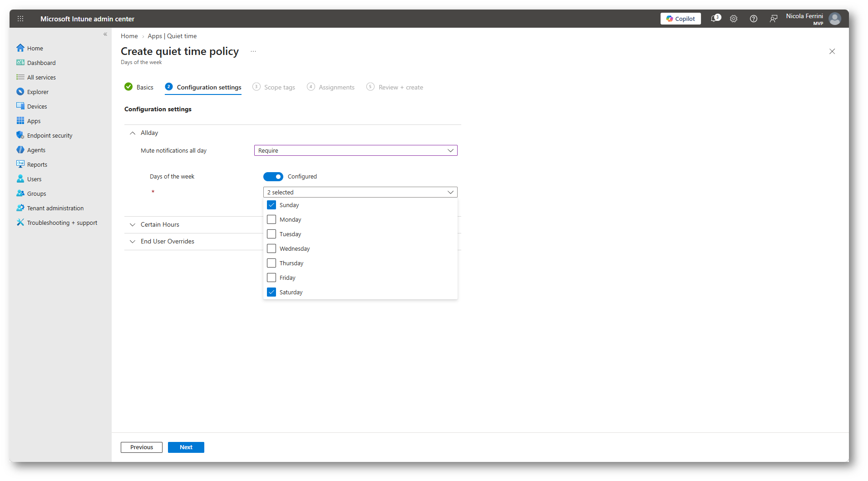868x481 pixels.
Task: Switch to Review + create tab
Action: click(395, 87)
